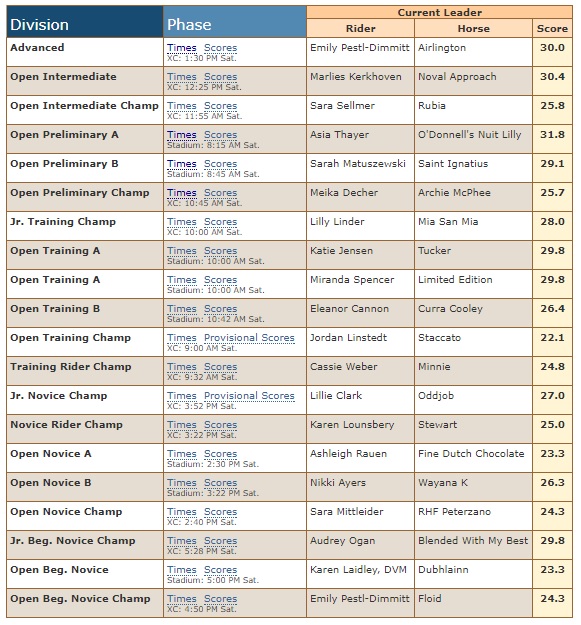This screenshot has height=625, width=581.
Task: Click the Phase column header
Action: click(235, 22)
